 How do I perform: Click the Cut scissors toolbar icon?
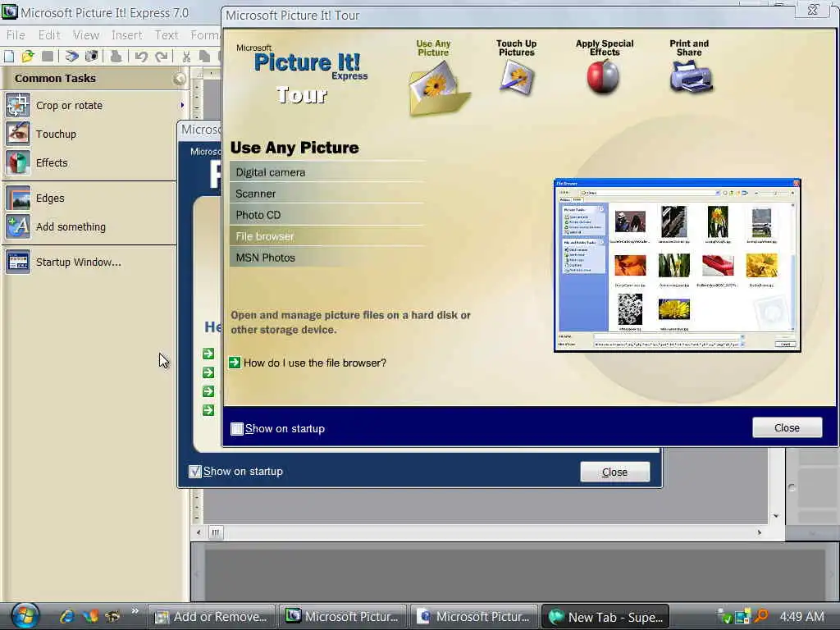(x=186, y=57)
